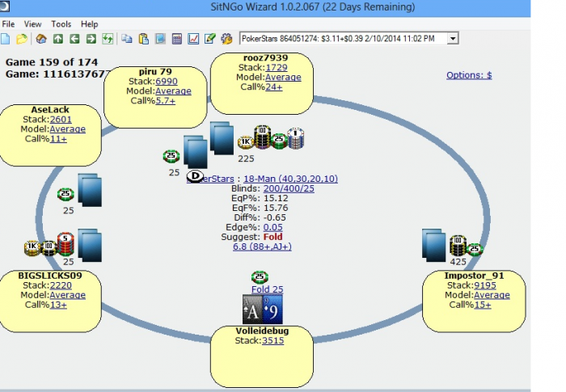Edit BIGSLICKS09's stack 2220
Image resolution: width=566 pixels, height=392 pixels.
61,285
